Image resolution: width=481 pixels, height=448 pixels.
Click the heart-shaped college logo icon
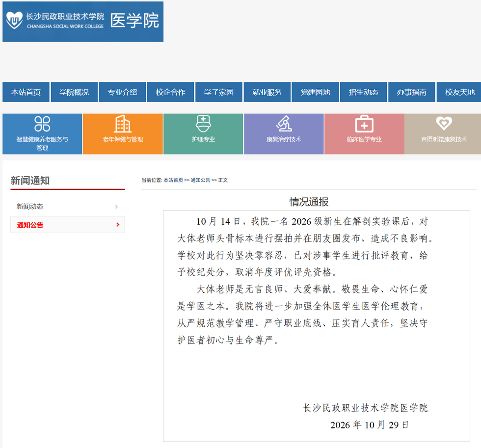tap(14, 20)
